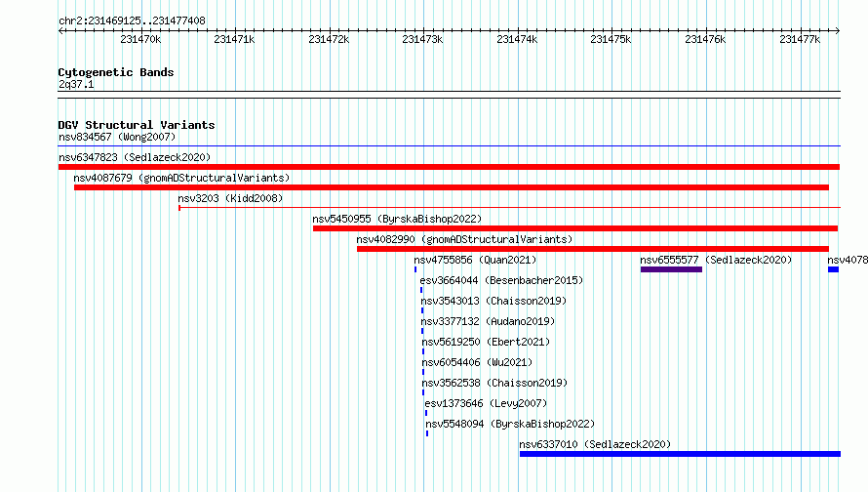Select the short blue bar under nsv4078
The image size is (868, 492).
click(833, 269)
